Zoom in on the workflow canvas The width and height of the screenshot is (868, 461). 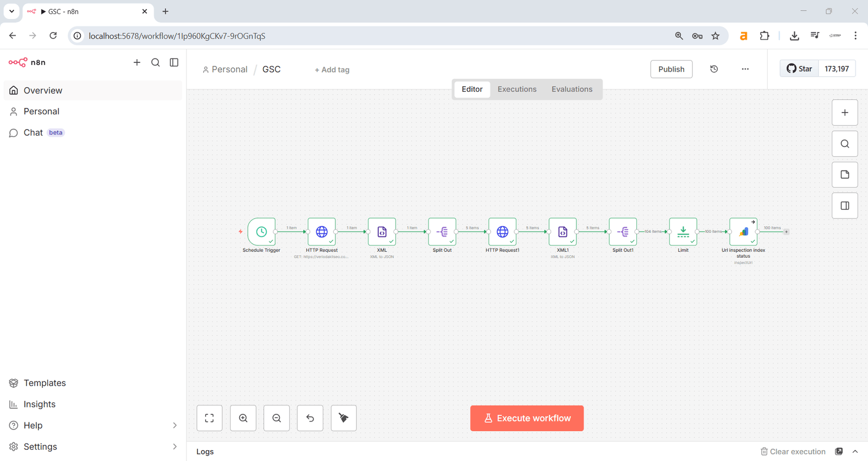click(x=243, y=418)
